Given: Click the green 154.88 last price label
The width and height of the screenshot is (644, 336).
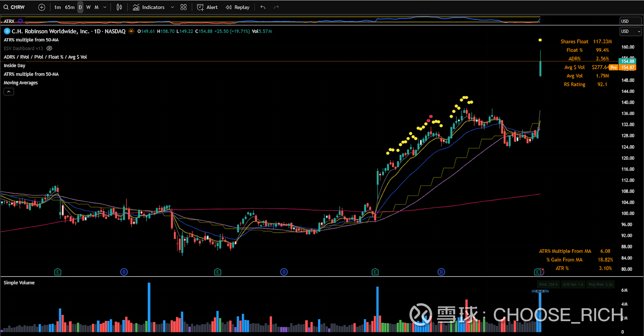Looking at the screenshot, I should (627, 61).
